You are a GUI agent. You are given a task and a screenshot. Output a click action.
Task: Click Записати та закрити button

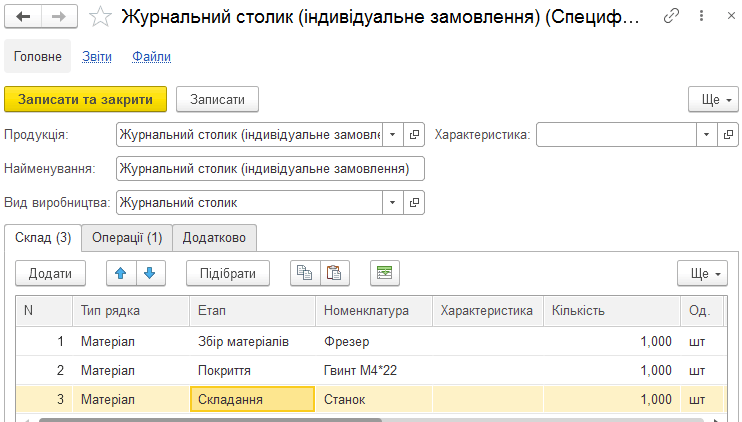86,99
